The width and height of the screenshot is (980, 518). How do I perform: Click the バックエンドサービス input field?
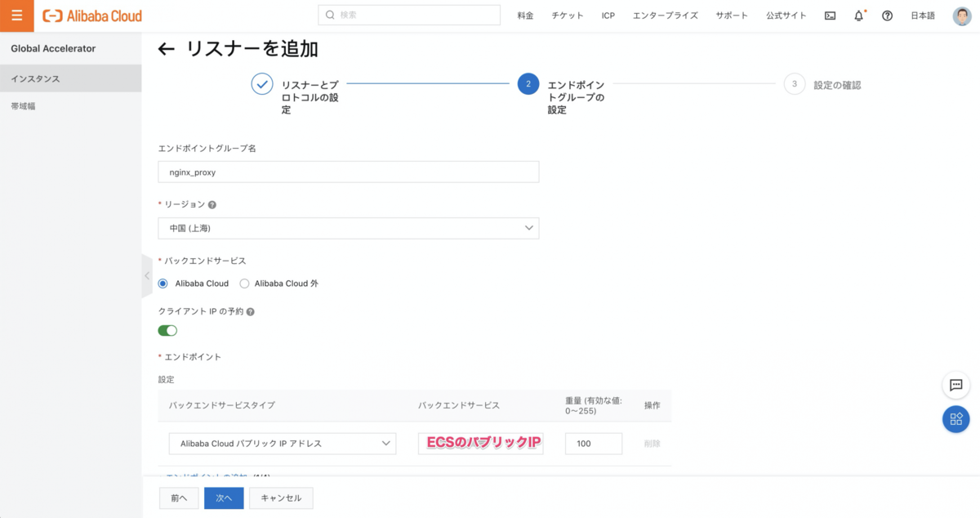481,444
